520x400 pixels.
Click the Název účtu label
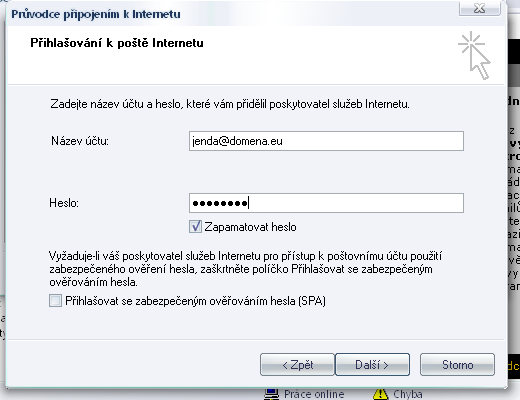[80, 141]
